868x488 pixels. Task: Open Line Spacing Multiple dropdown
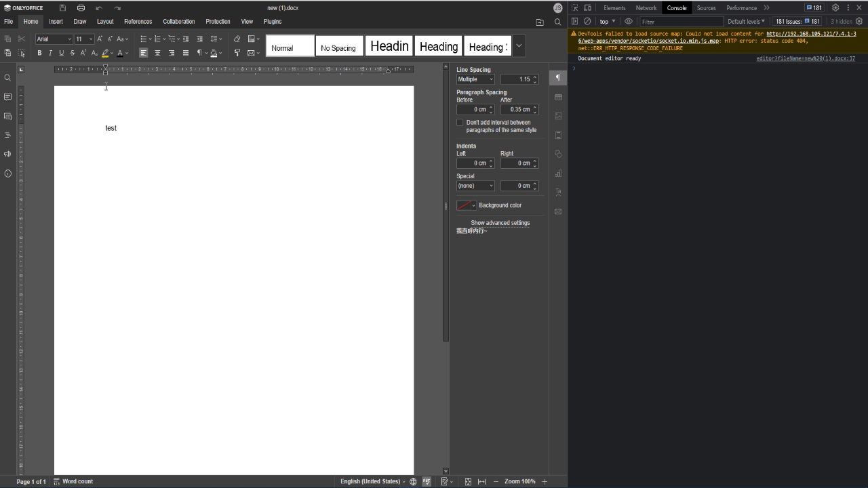click(x=475, y=79)
